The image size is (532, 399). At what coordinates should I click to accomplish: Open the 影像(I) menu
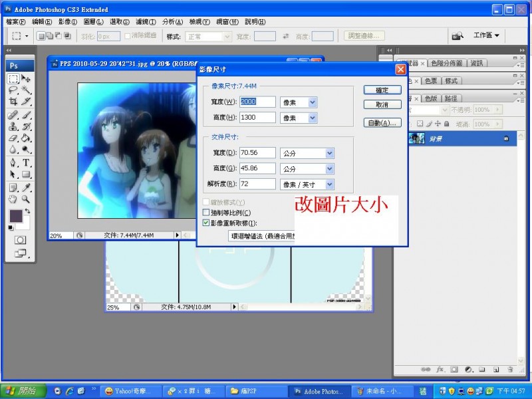(68, 22)
